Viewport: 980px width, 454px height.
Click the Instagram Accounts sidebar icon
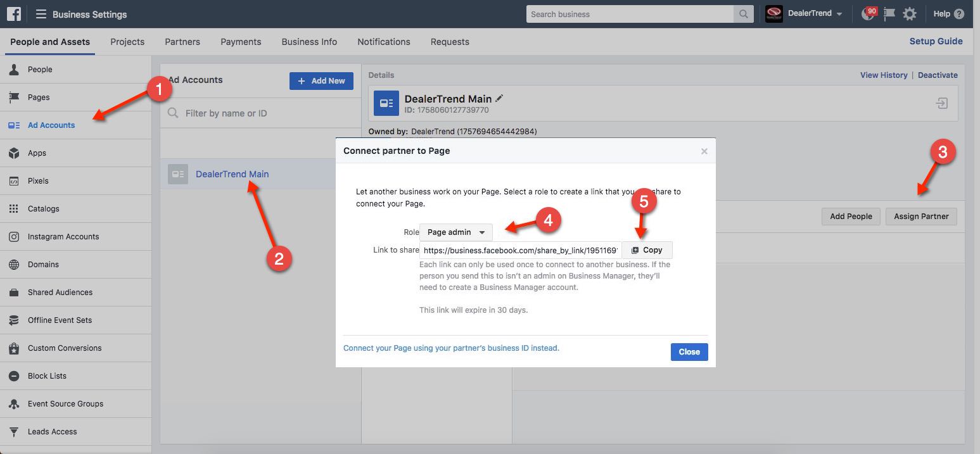pos(14,237)
